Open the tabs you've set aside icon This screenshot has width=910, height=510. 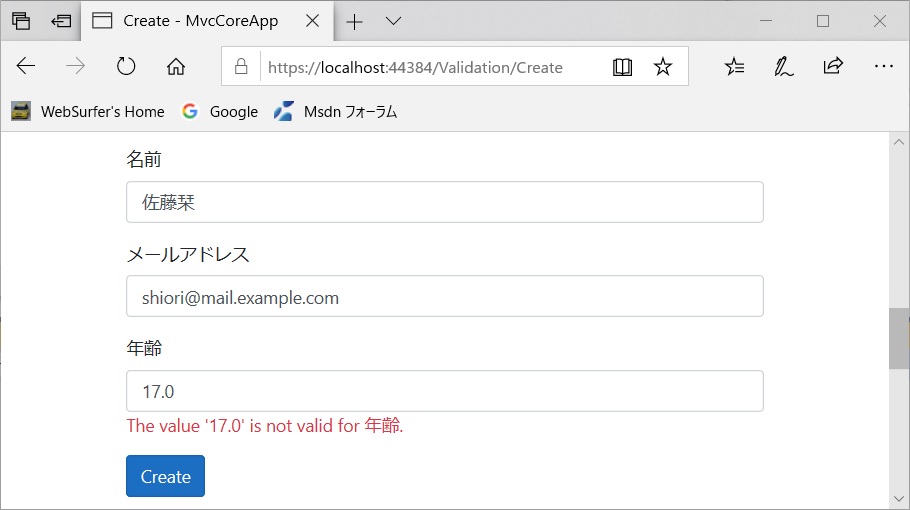(21, 21)
